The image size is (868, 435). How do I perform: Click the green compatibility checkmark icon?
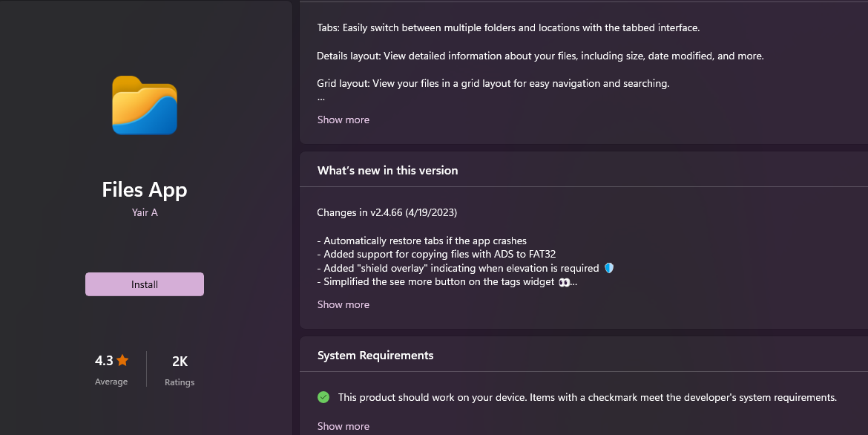pos(323,397)
